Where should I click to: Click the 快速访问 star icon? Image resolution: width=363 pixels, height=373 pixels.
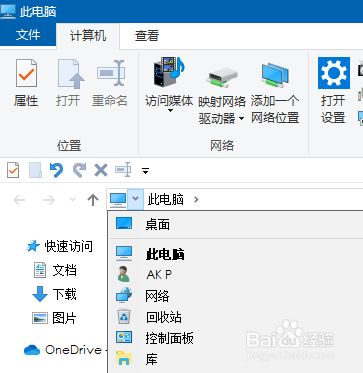33,247
